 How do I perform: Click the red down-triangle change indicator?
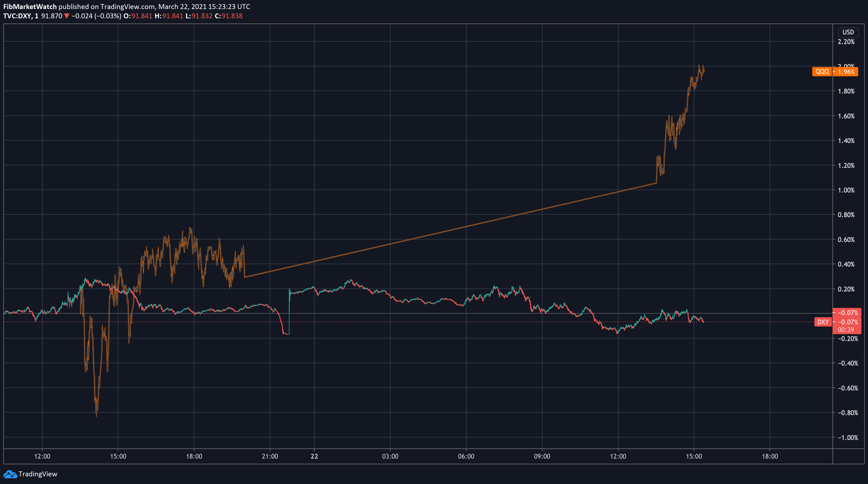[x=67, y=16]
